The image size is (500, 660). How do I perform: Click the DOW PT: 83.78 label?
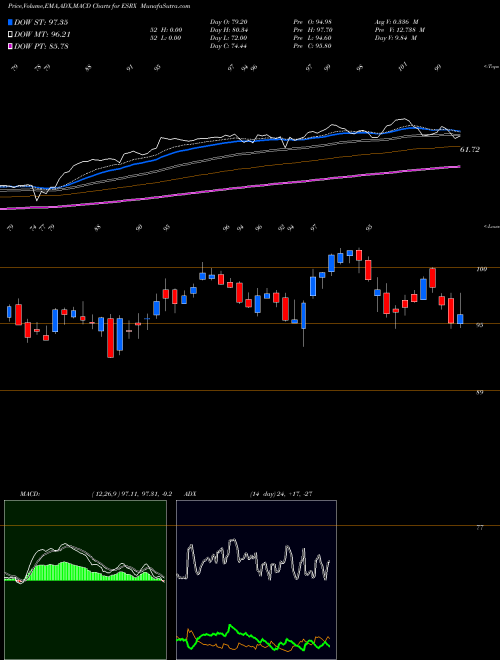click(x=41, y=46)
